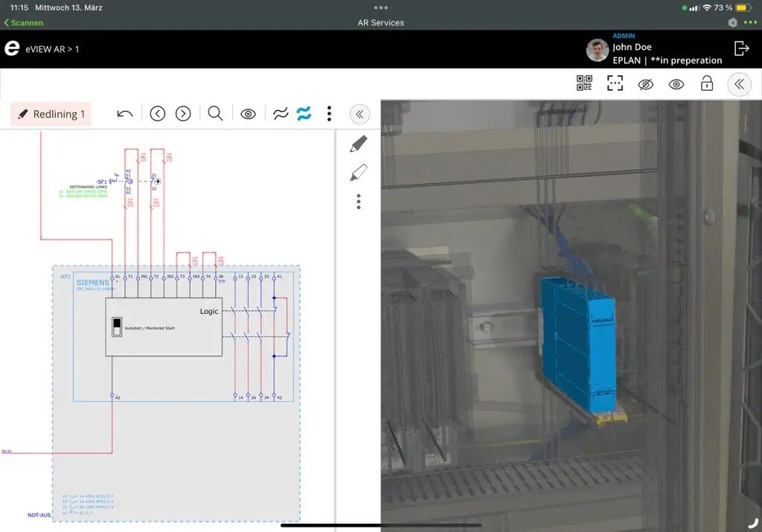Click the Undo arrow in the redlining toolbar
This screenshot has width=762, height=532.
[124, 113]
